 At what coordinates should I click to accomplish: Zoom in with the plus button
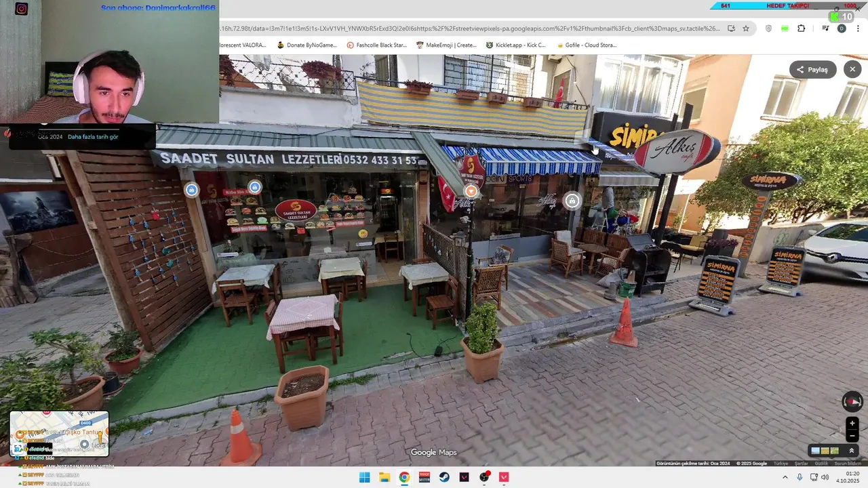tap(852, 424)
